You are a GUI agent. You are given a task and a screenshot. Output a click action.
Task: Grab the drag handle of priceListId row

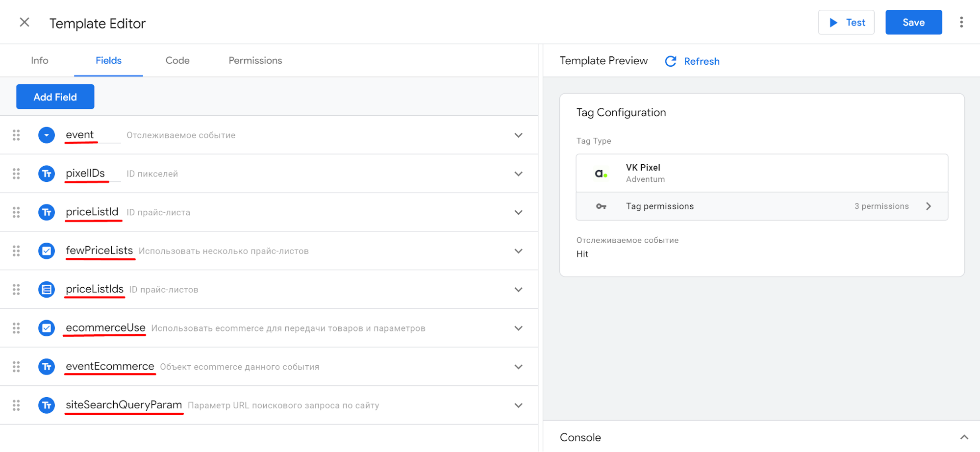(x=16, y=212)
